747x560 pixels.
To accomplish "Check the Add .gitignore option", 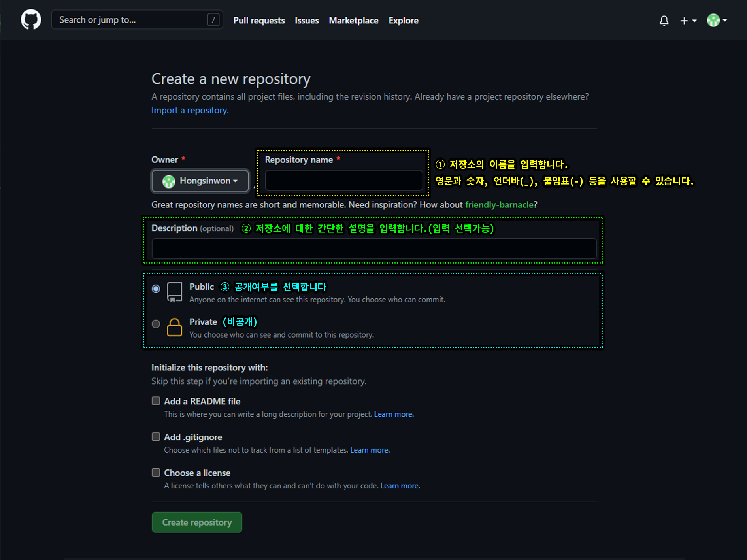I will click(156, 436).
